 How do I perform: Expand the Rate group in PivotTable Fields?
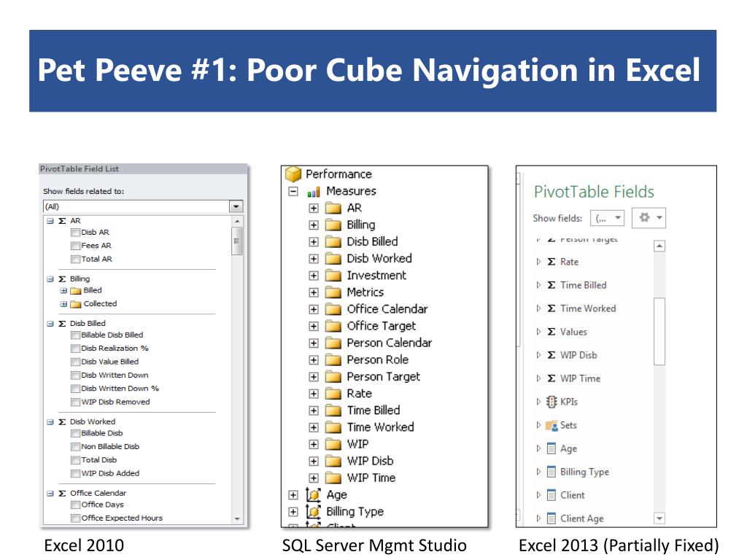[538, 262]
